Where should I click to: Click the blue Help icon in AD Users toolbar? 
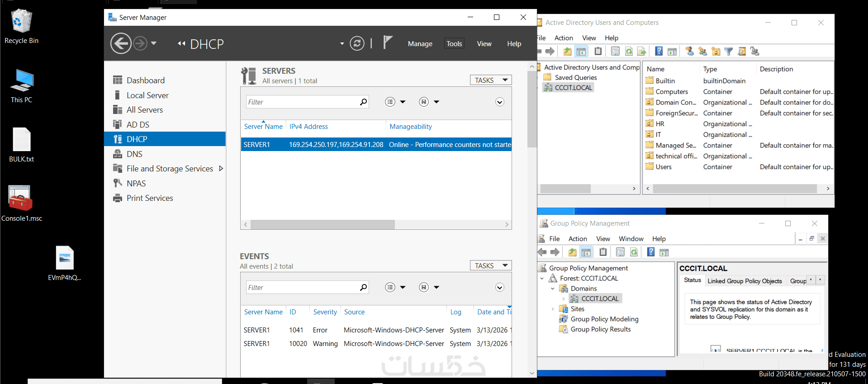tap(659, 51)
